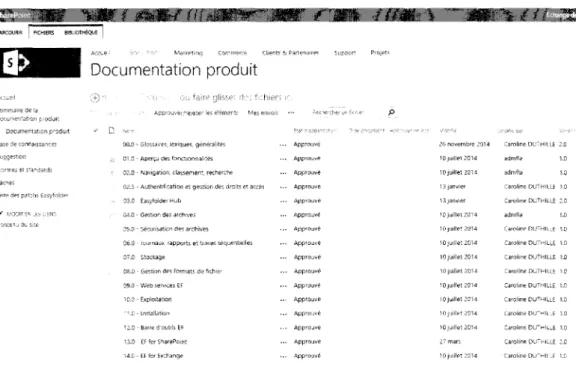Click the SharePoint site logo
The height and width of the screenshot is (370, 576).
click(x=40, y=62)
